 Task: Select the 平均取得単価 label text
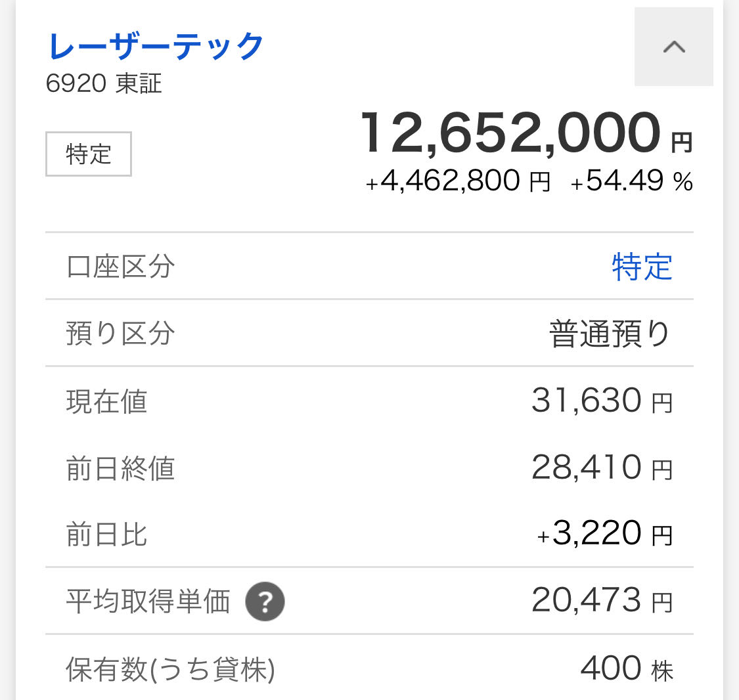point(148,602)
